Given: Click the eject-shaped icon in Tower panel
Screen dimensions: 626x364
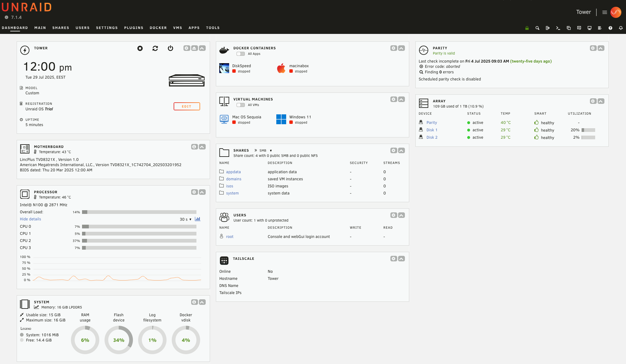Looking at the screenshot, I should click(194, 48).
